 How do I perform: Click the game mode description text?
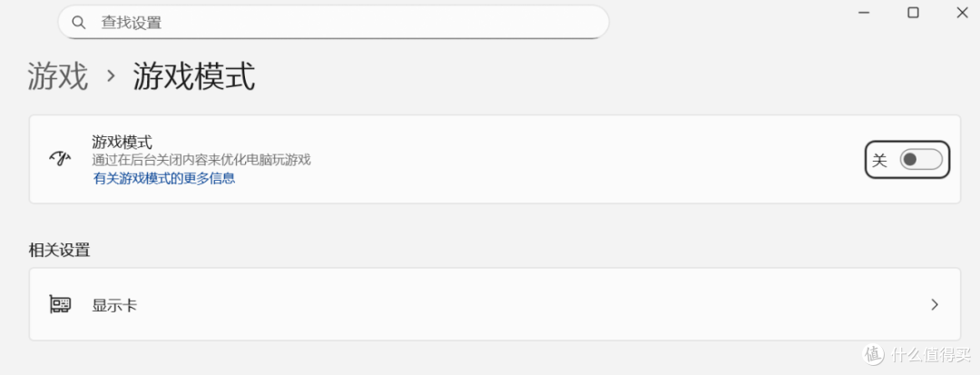tap(201, 160)
